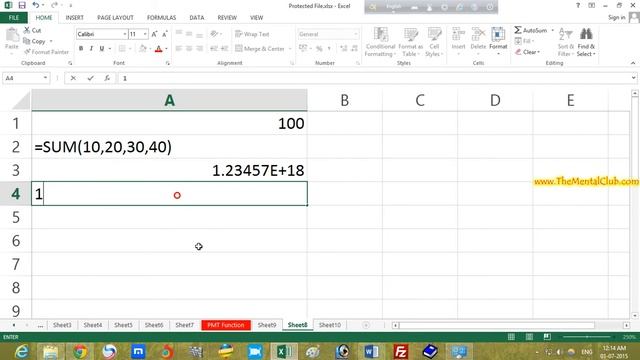Toggle Italic formatting
Screen dimensions: 640x360
click(x=91, y=49)
